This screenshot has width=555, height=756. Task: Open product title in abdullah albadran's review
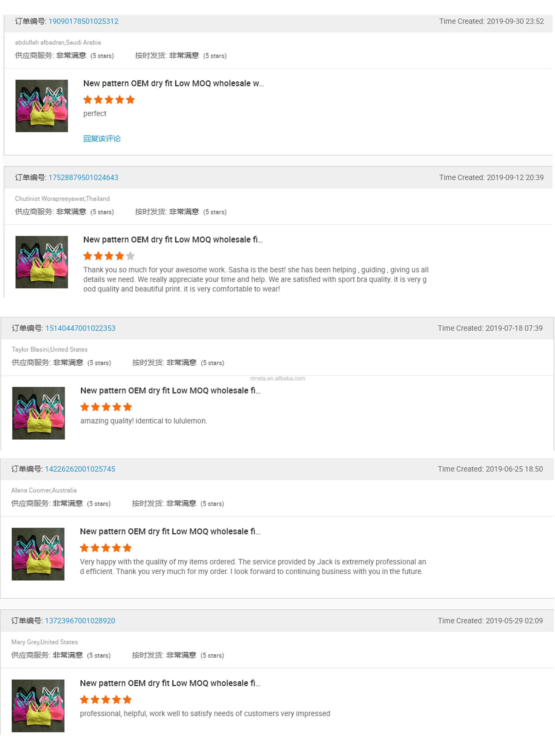pyautogui.click(x=174, y=83)
